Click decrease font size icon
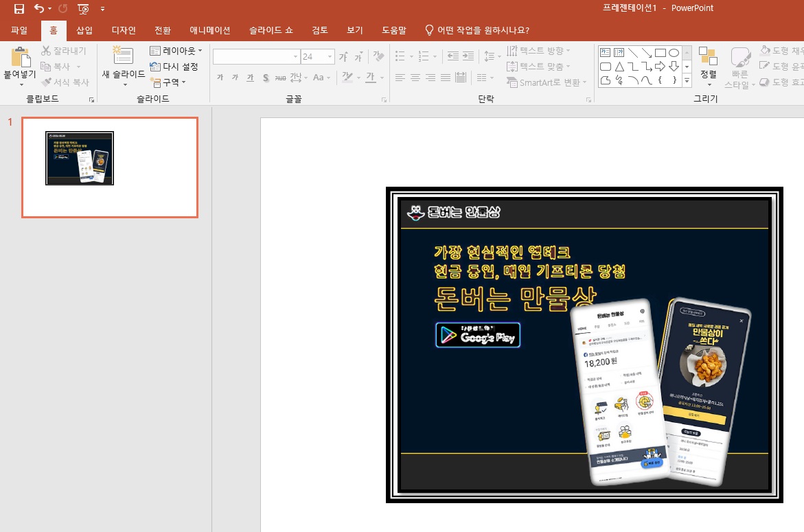This screenshot has width=804, height=532. click(x=358, y=56)
